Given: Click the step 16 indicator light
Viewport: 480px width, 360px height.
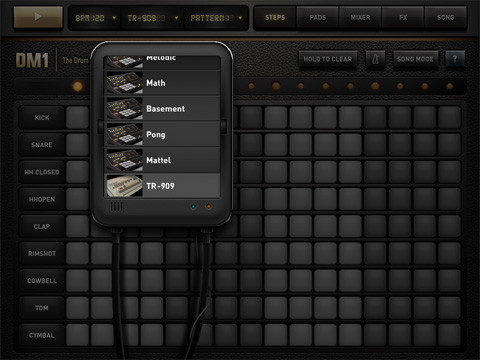Looking at the screenshot, I should point(449,86).
